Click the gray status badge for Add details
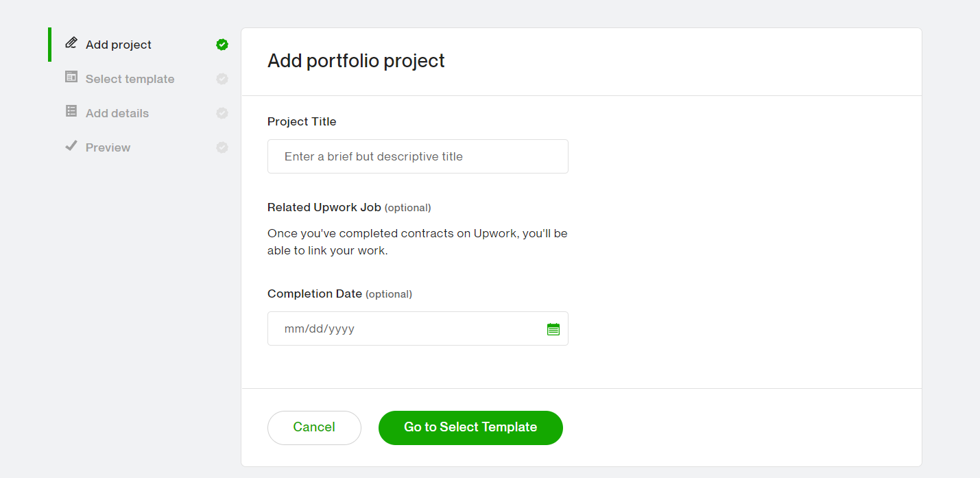Image resolution: width=980 pixels, height=478 pixels. (x=222, y=113)
